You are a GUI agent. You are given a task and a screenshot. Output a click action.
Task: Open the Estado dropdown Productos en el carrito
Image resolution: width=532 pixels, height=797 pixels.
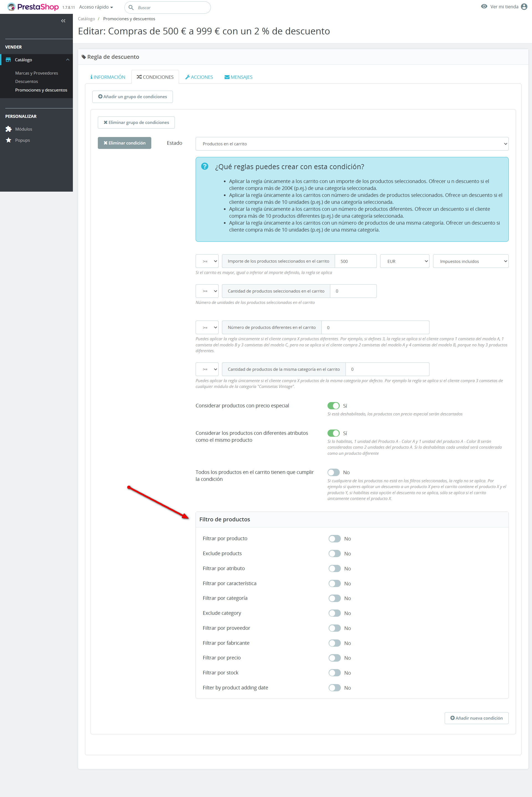click(x=352, y=144)
